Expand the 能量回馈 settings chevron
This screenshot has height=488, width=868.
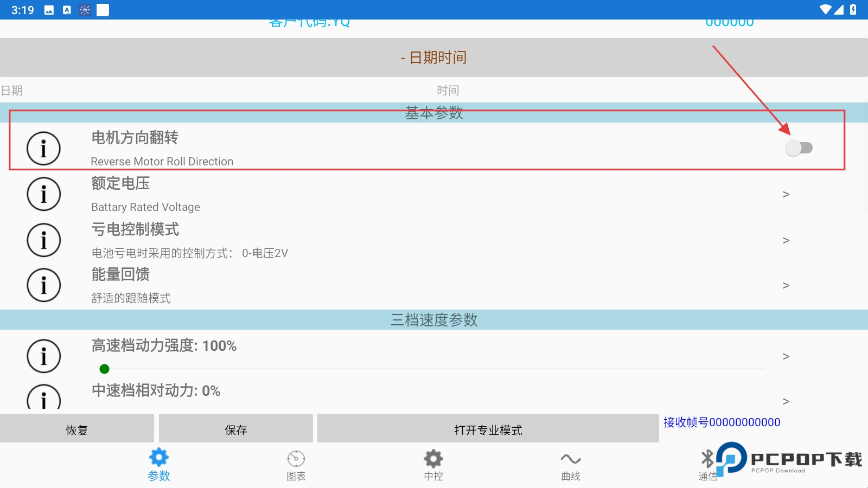pyautogui.click(x=786, y=285)
